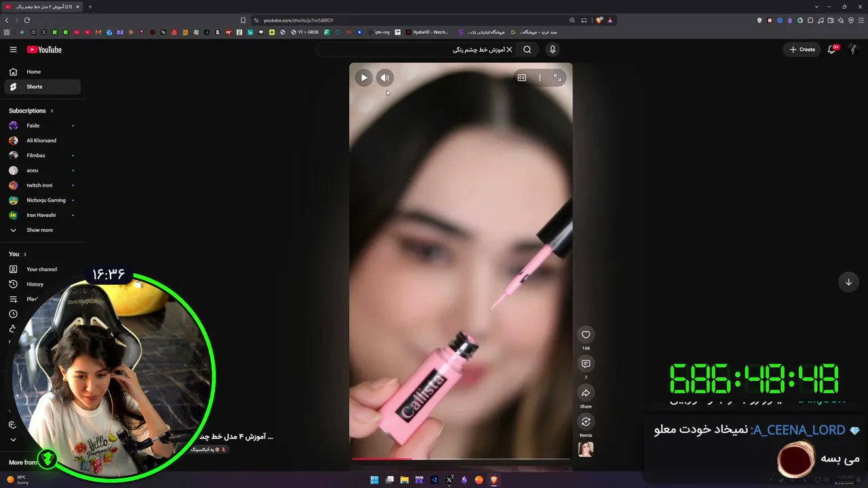This screenshot has height=488, width=868.
Task: Click the YouTube search box
Action: (x=417, y=49)
